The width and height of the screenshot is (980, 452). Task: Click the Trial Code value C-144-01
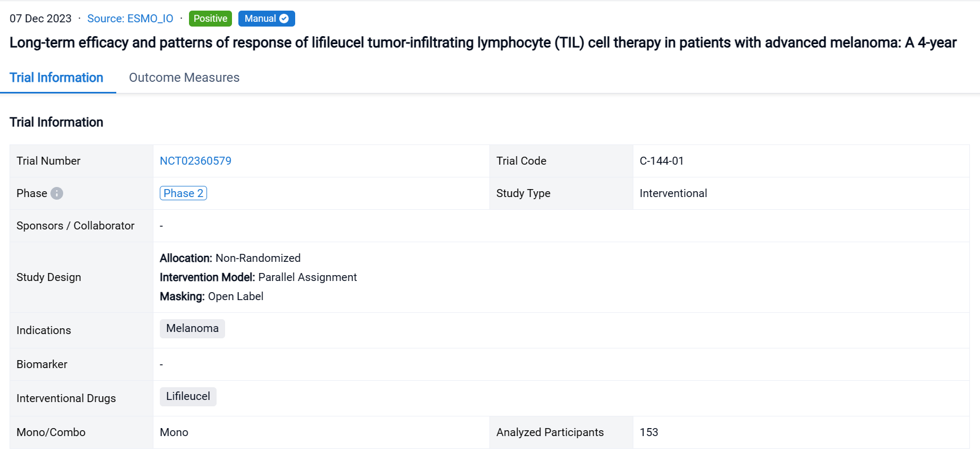point(661,161)
